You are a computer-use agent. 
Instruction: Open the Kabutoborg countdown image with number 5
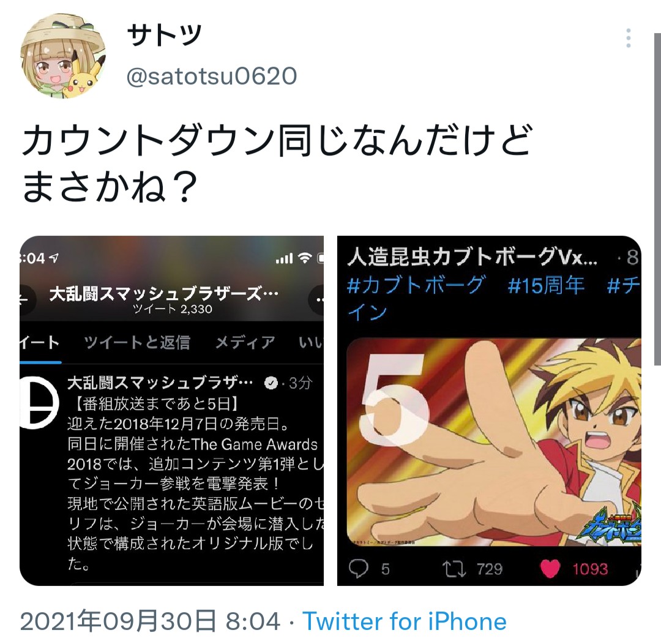point(494,441)
